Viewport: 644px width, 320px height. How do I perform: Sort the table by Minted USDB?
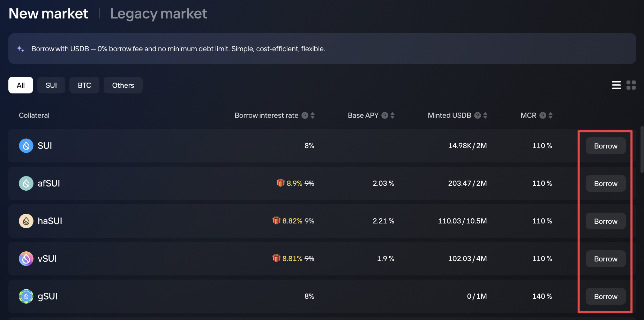click(x=485, y=115)
